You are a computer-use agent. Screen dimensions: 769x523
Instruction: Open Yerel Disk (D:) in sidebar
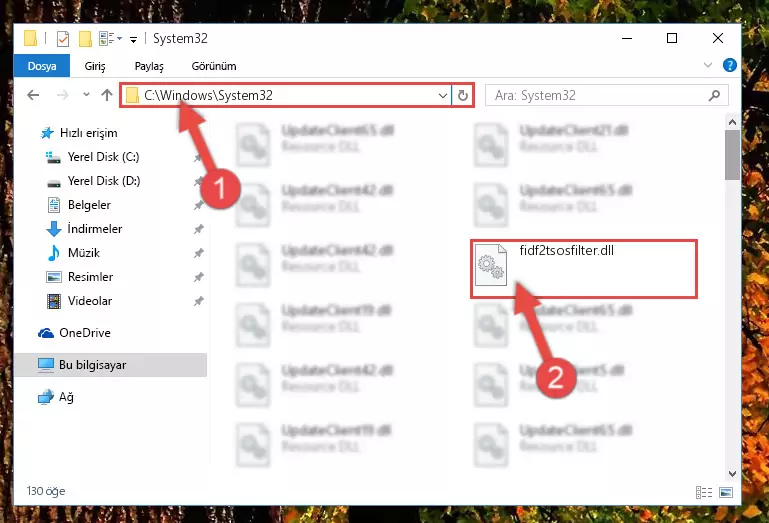coord(104,181)
